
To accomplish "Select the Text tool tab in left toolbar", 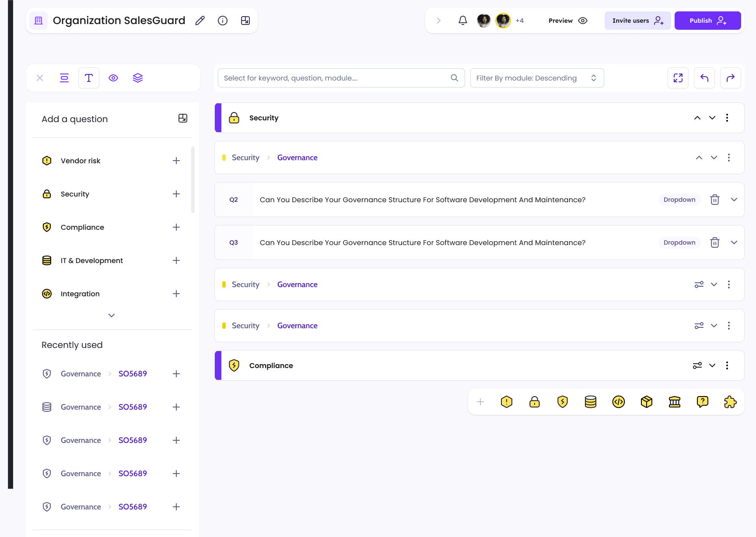I will click(89, 78).
